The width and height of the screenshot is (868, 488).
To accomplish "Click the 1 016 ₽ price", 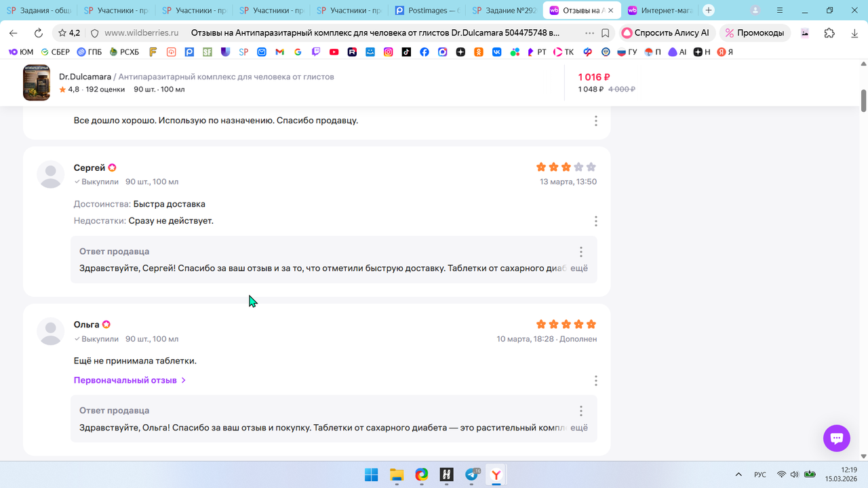I will tap(594, 77).
